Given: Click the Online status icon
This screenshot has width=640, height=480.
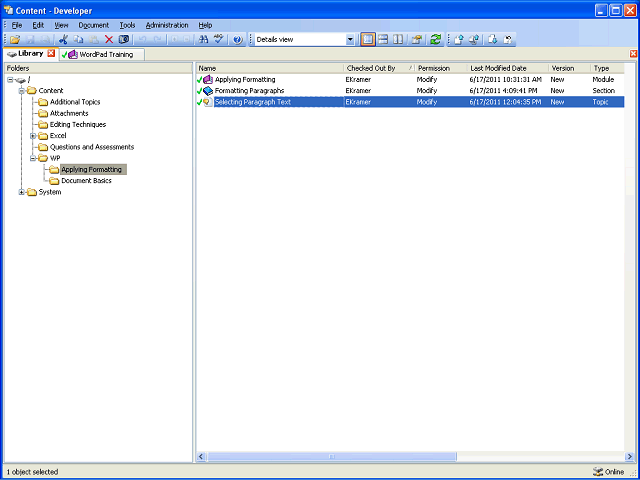Looking at the screenshot, I should point(598,471).
